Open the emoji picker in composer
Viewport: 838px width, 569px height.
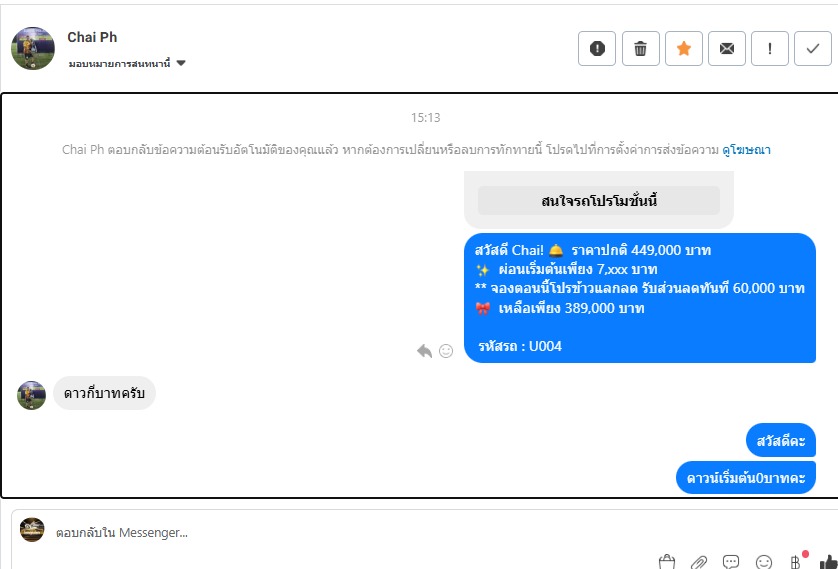coord(764,562)
